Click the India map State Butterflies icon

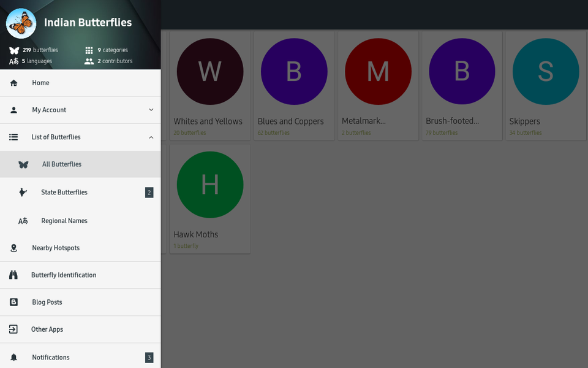tap(23, 193)
